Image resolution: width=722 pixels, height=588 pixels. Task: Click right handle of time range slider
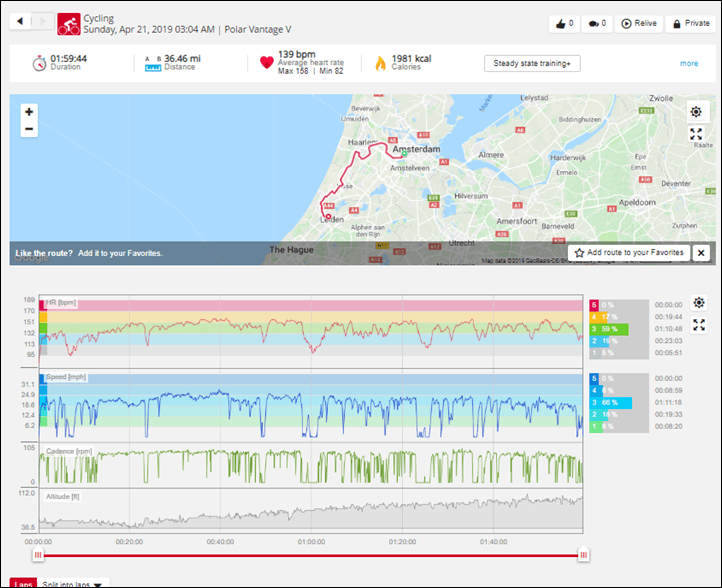pos(583,555)
